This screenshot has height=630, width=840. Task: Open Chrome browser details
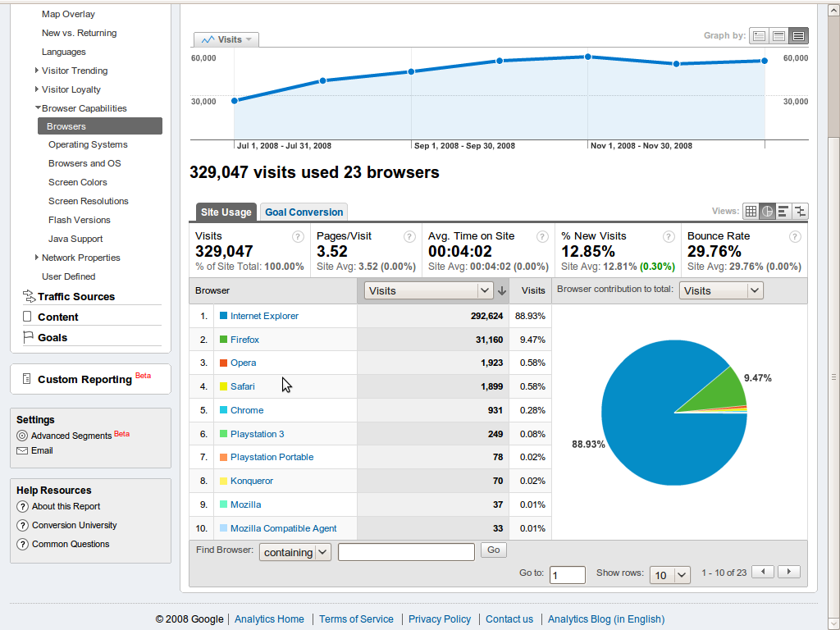pyautogui.click(x=246, y=410)
